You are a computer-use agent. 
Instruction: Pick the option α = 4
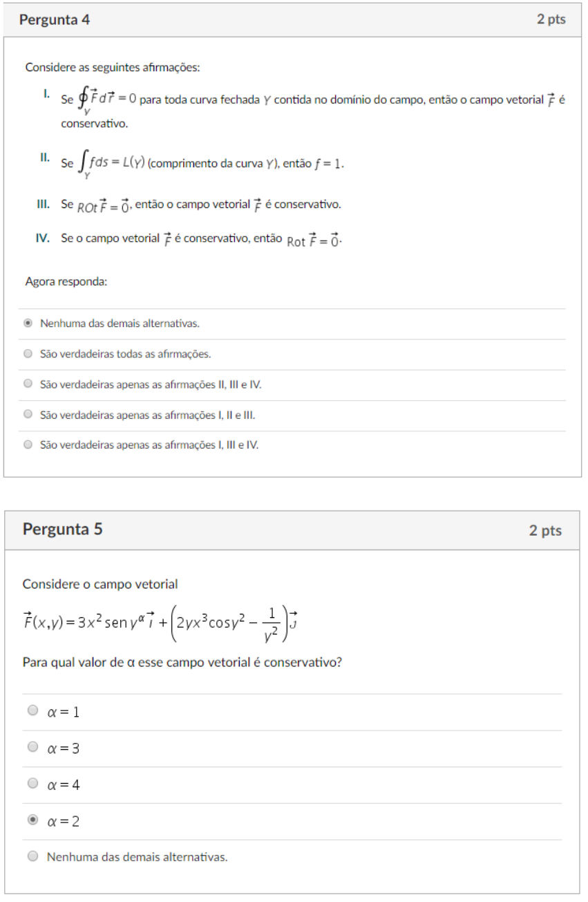[32, 784]
